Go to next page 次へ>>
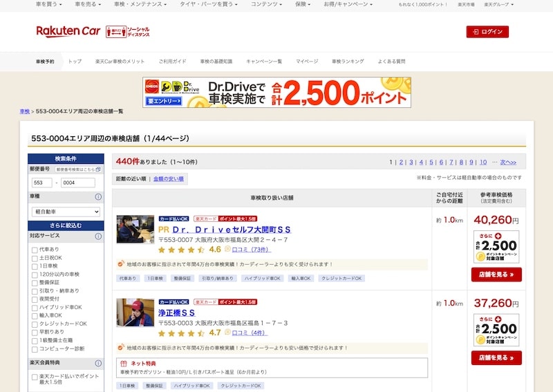The image size is (553, 392). click(508, 162)
